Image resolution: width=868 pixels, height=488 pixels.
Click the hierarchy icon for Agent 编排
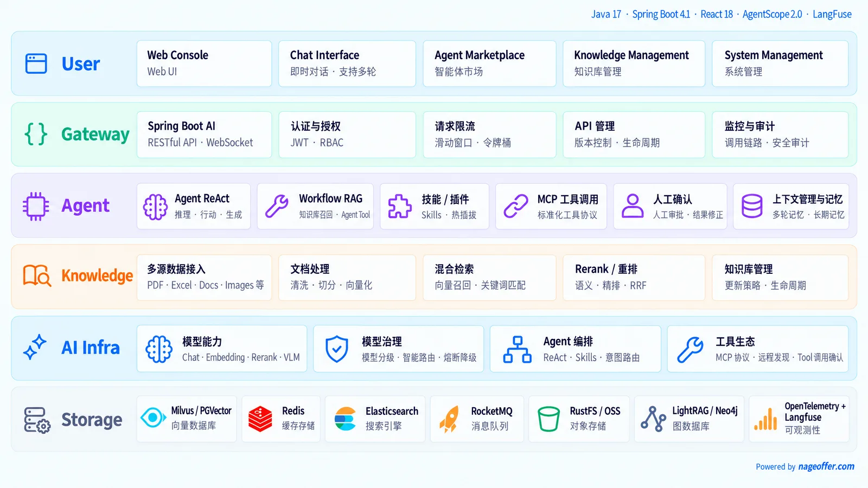click(518, 349)
